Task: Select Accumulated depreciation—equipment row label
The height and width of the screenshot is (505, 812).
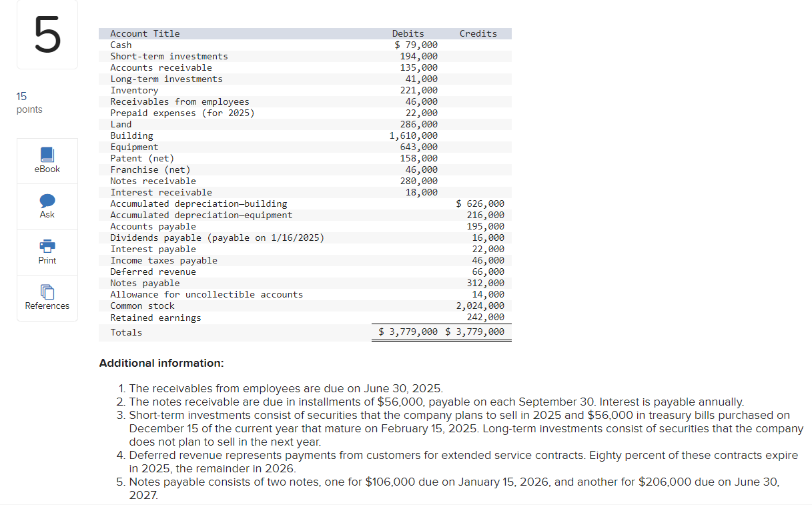Action: [201, 215]
